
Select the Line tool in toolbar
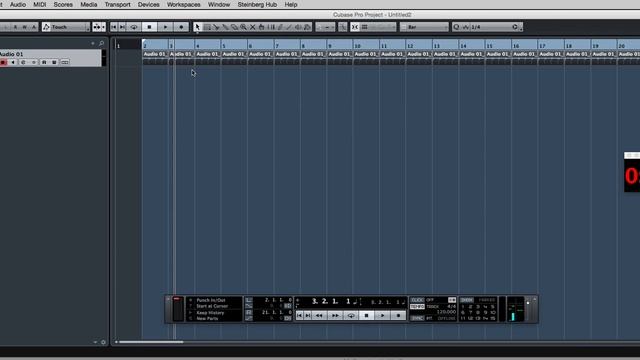tap(289, 27)
